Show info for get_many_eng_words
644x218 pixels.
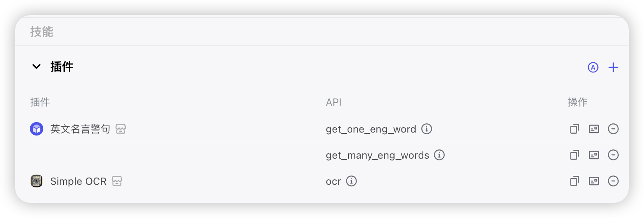click(439, 155)
